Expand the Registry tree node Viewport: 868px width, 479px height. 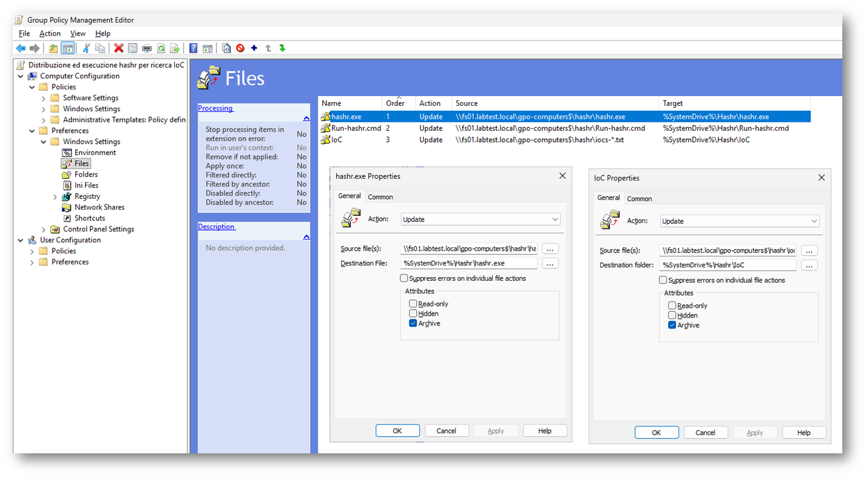coord(55,197)
